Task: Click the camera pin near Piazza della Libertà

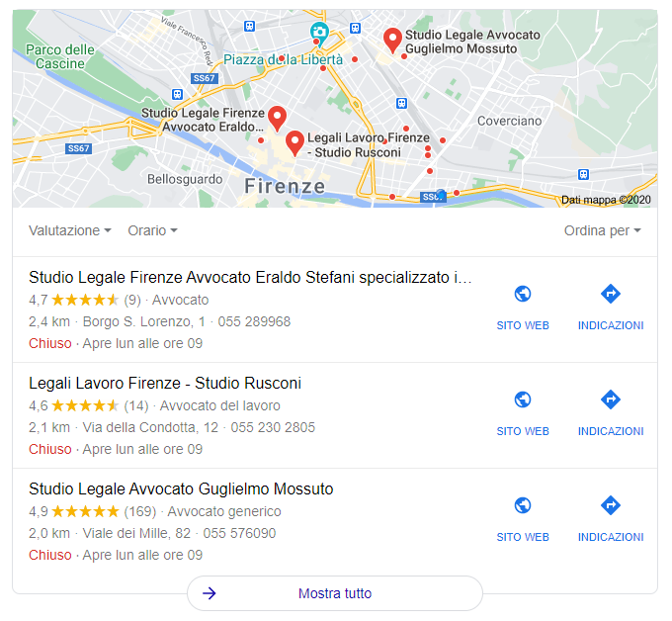Action: pyautogui.click(x=319, y=33)
